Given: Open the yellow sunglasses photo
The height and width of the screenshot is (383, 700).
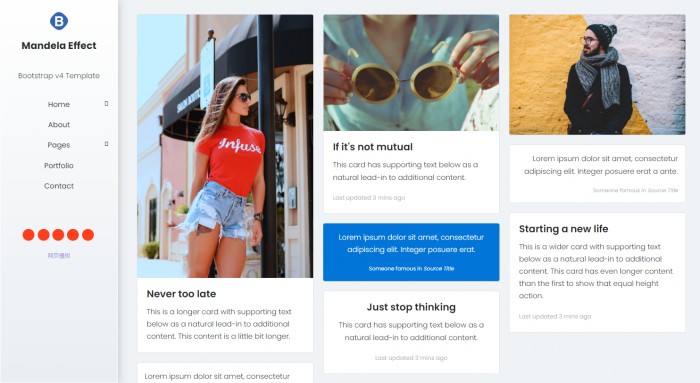Looking at the screenshot, I should 411,73.
